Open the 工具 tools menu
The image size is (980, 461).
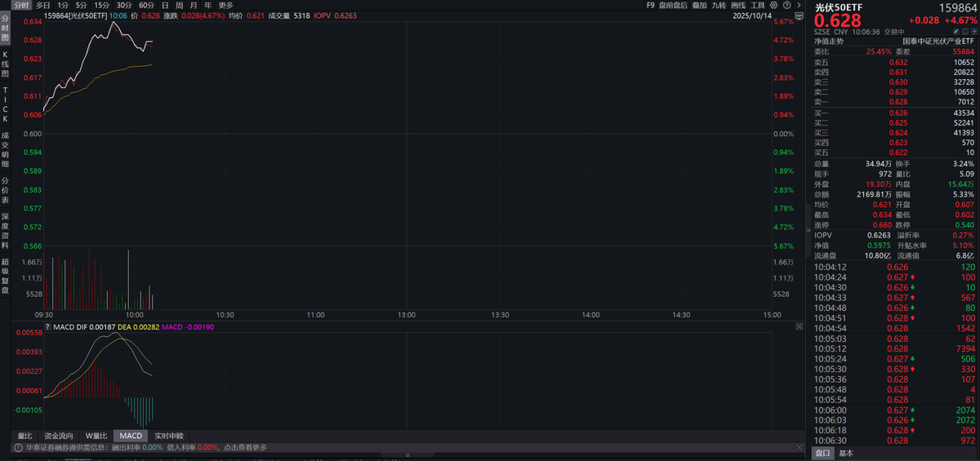758,5
